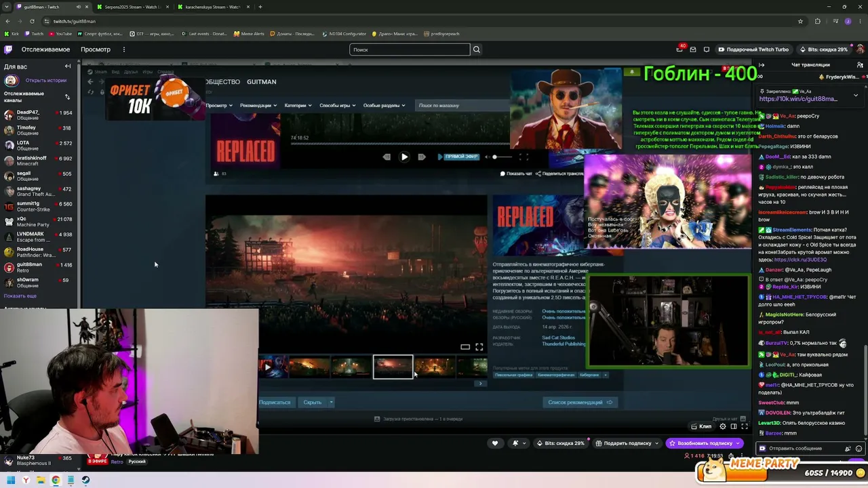Screen dimensions: 868x488
Task: Adjust the Steam broadcast volume slider
Action: 502,157
